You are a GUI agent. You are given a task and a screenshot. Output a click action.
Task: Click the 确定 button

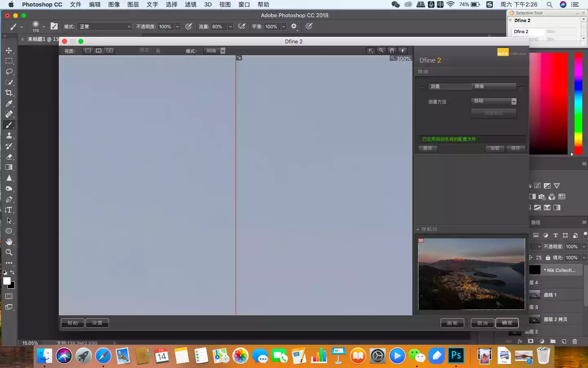507,323
